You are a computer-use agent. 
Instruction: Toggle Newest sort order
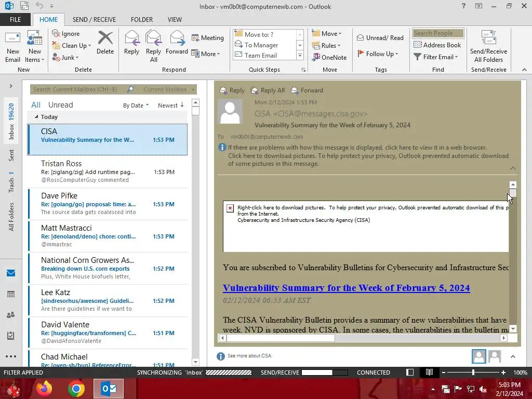click(x=170, y=105)
